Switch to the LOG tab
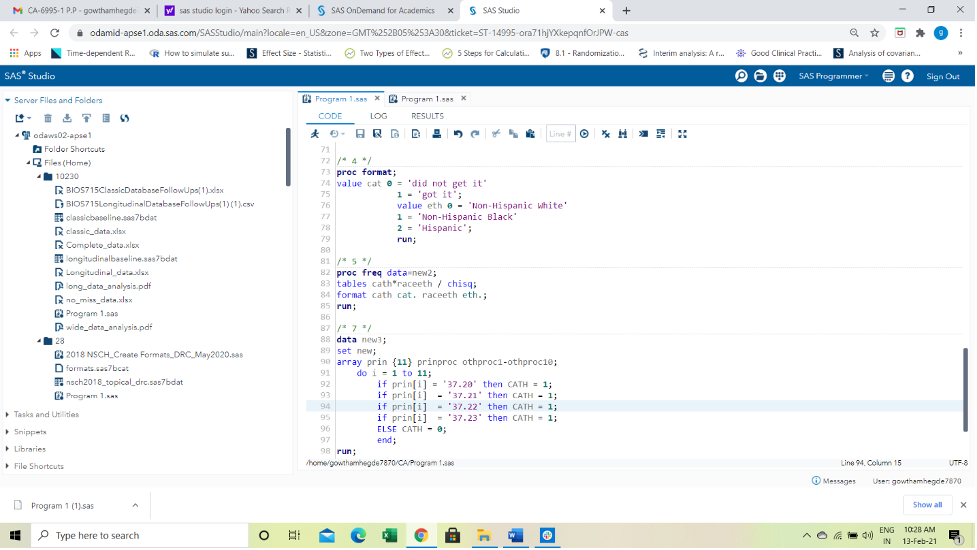 coord(378,116)
